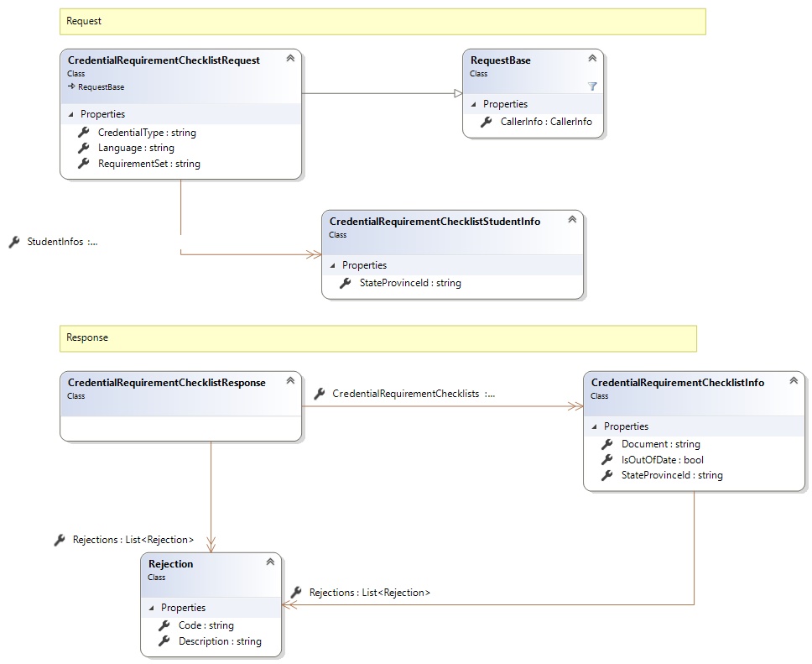
Task: Select the RequirementSet : string property
Action: 148,164
